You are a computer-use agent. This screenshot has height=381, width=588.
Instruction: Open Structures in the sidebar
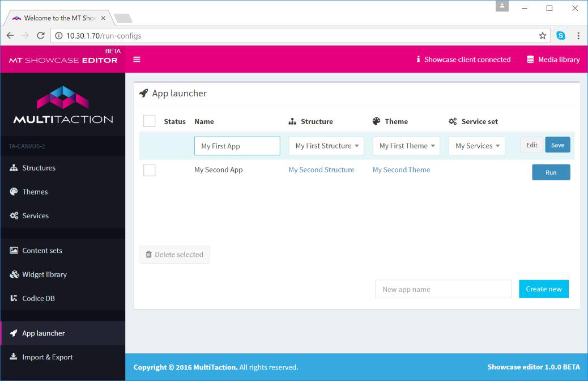pyautogui.click(x=39, y=168)
